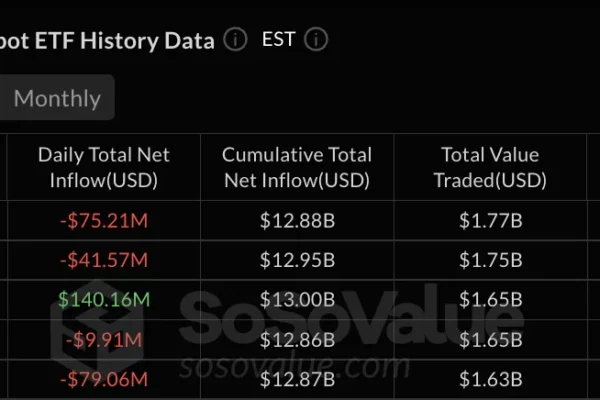
Task: Click the $1.77B total value traded cell
Action: tap(490, 221)
